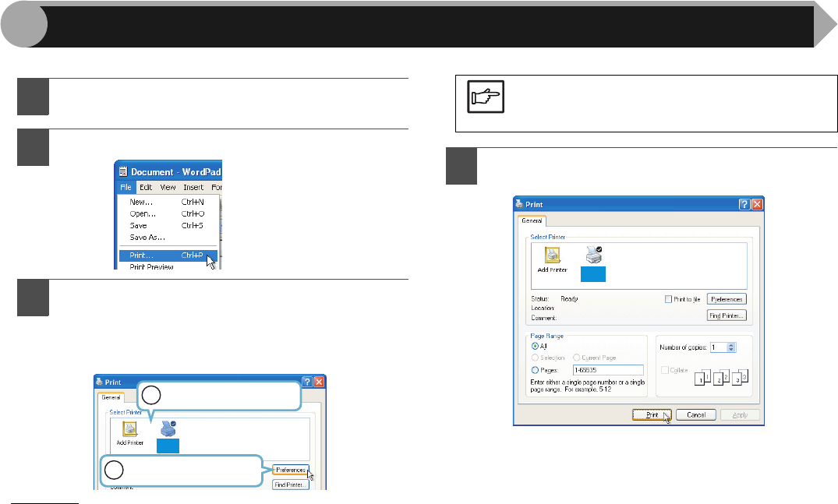Click Preferences in the full Print dialog
Image resolution: width=838 pixels, height=504 pixels.
727,299
